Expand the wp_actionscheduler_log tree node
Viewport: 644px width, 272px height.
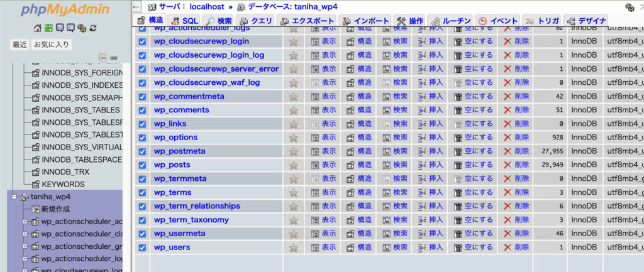[25, 259]
